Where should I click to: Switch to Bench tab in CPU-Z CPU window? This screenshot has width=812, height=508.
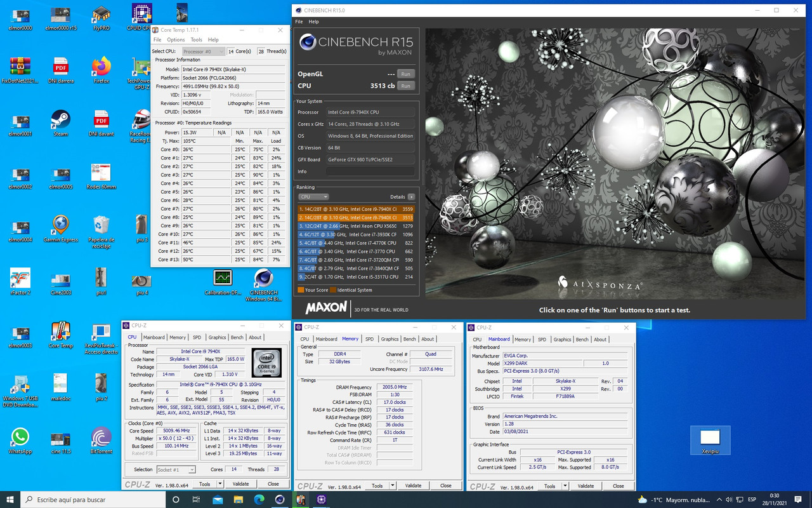237,337
